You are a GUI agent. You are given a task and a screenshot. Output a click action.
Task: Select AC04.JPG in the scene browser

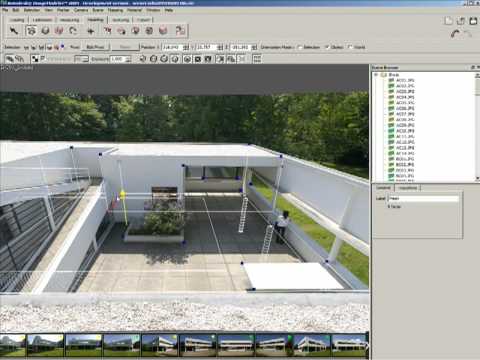405,97
